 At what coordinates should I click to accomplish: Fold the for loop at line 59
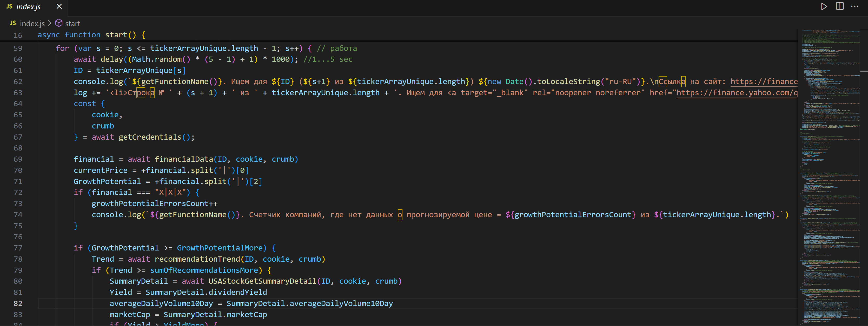pos(31,49)
